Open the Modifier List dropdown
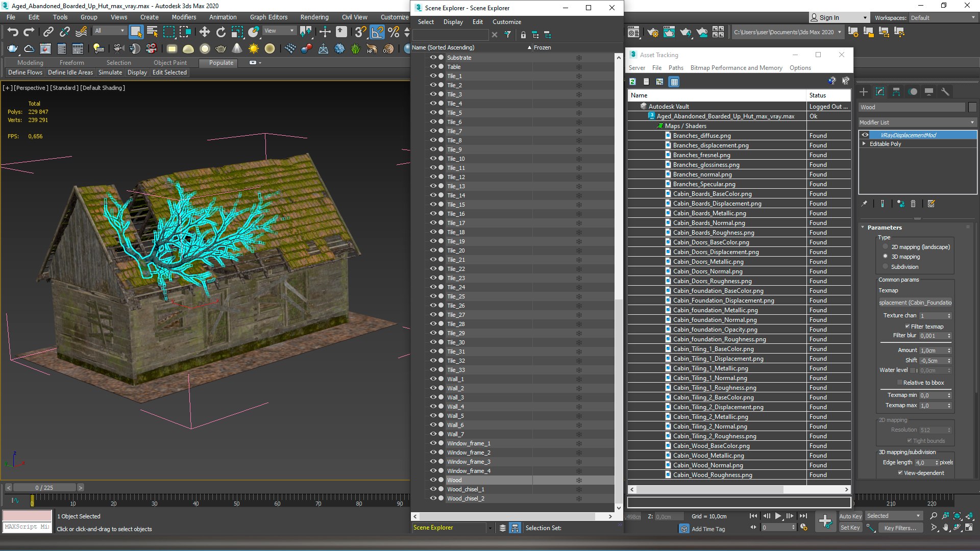Screen dimensions: 980x551 [x=917, y=122]
